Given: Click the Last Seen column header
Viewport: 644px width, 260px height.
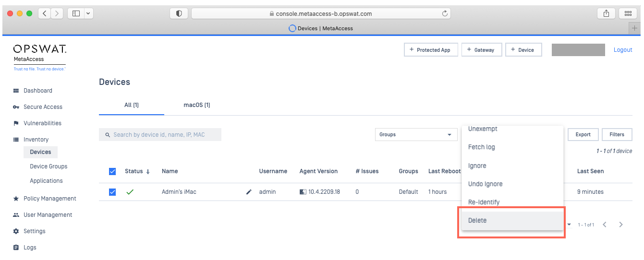Looking at the screenshot, I should coord(591,171).
